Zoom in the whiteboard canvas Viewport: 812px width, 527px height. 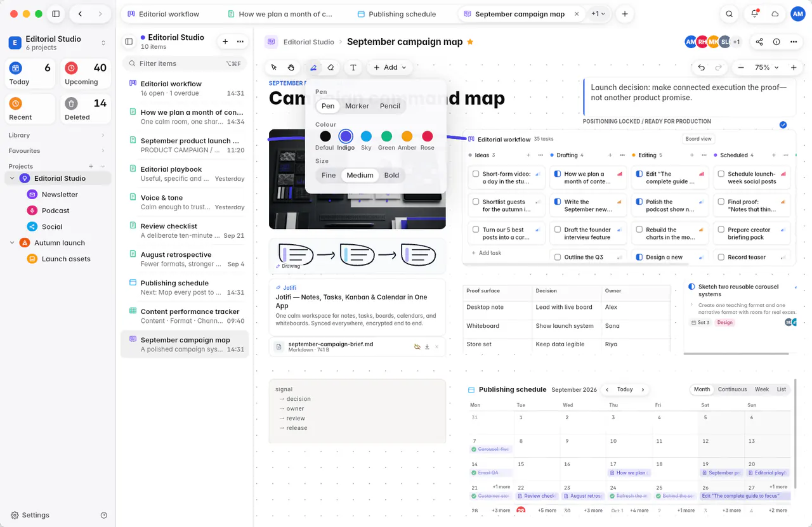pos(794,67)
